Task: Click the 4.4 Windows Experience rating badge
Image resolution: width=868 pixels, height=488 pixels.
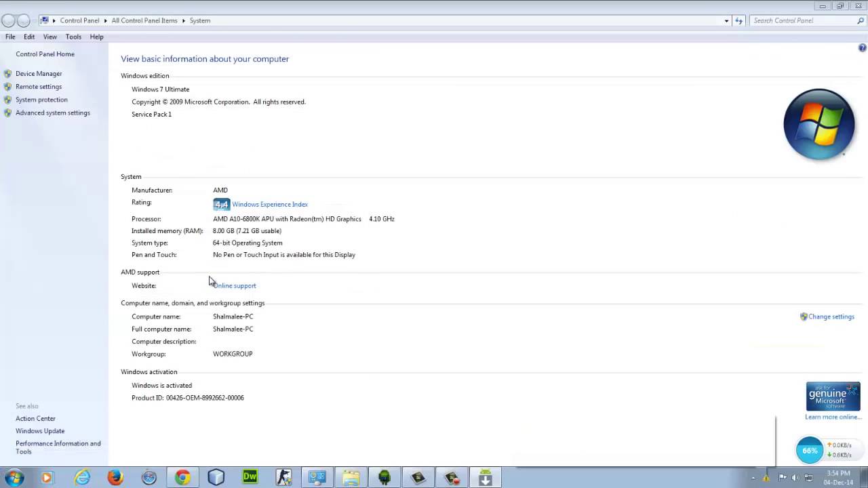Action: [221, 204]
